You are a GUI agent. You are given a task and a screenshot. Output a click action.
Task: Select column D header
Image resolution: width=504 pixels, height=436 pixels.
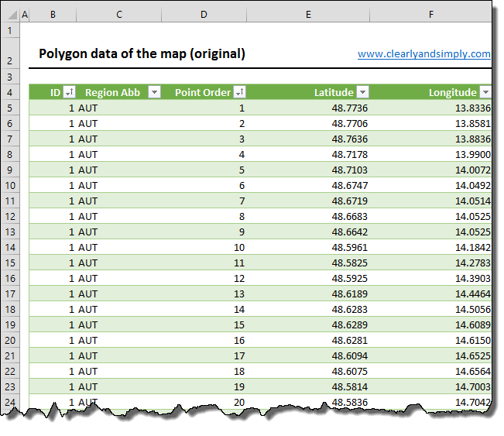pyautogui.click(x=204, y=15)
